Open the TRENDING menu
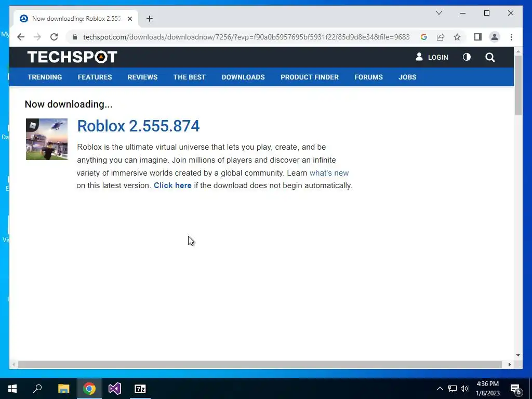 pos(45,77)
